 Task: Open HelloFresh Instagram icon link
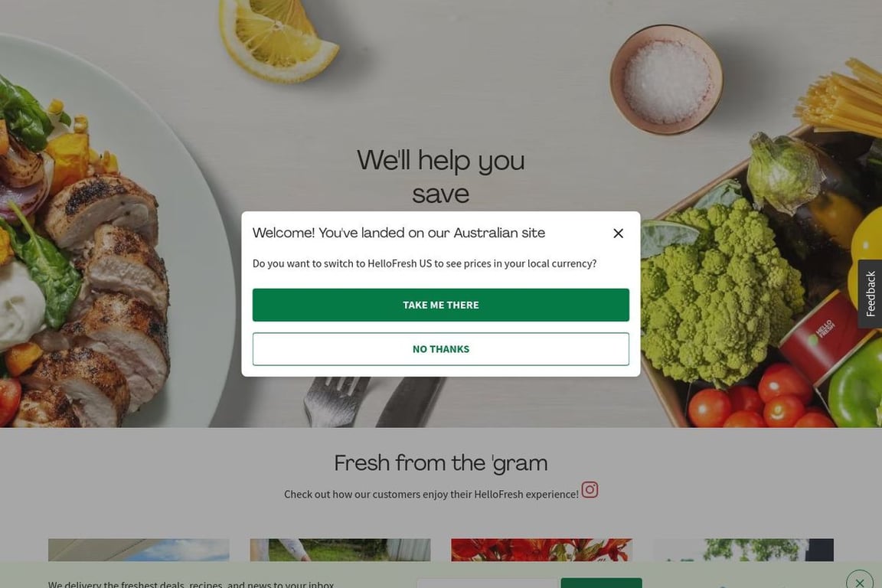[590, 490]
